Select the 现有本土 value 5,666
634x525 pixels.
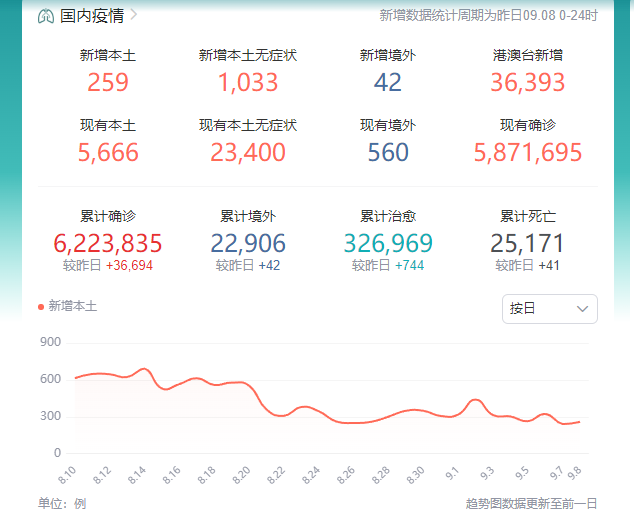(108, 152)
